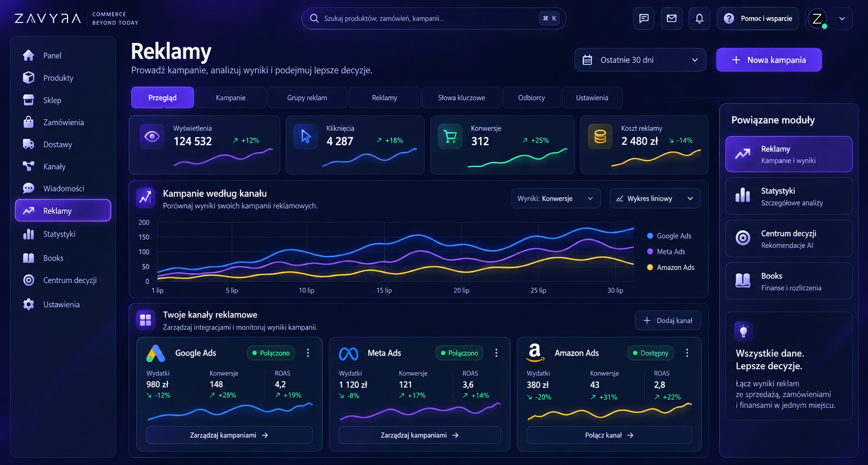
Task: Open the Zamówienia shopping bag icon
Action: 28,122
